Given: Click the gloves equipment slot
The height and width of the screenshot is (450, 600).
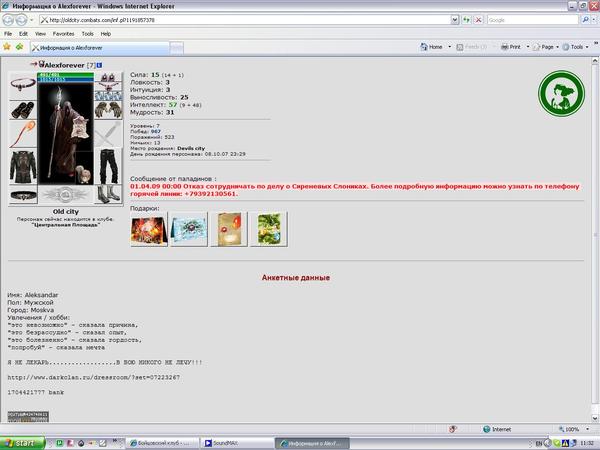Looking at the screenshot, I should (x=108, y=110).
